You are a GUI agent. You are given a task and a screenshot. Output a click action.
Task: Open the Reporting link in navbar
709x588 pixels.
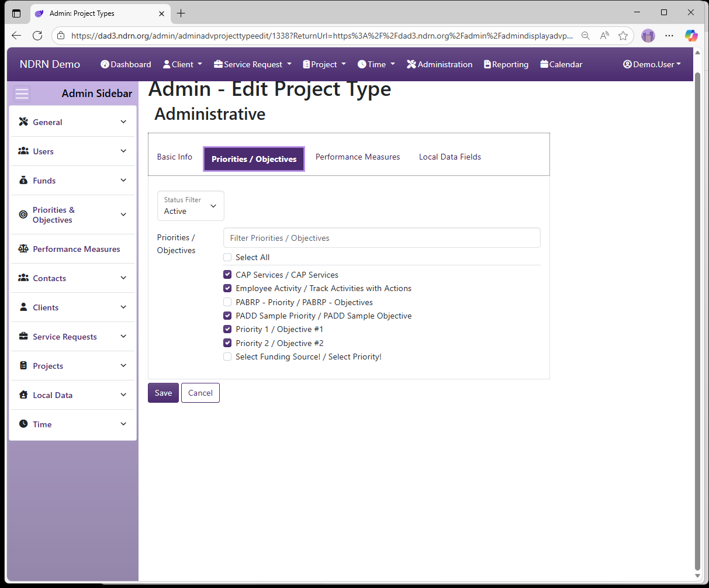click(x=506, y=64)
